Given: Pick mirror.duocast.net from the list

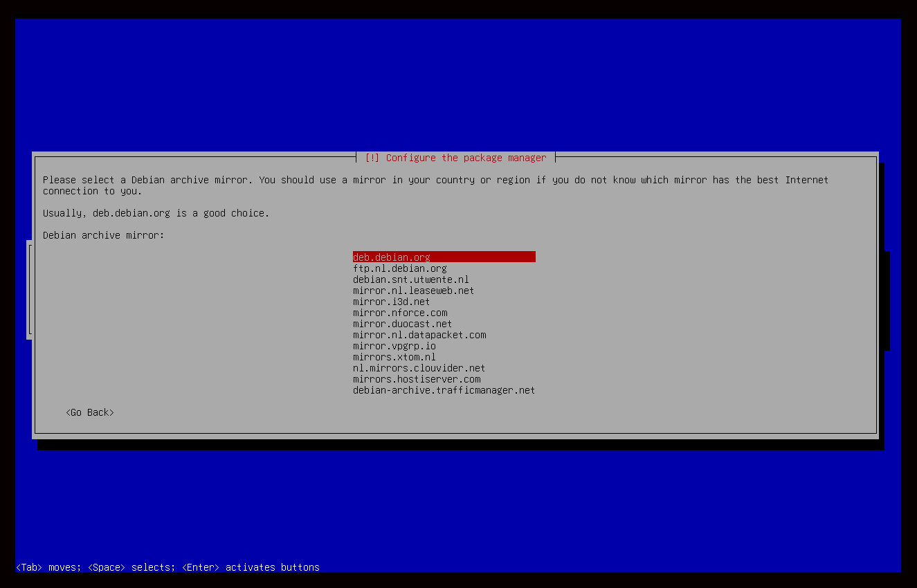Looking at the screenshot, I should [x=402, y=324].
